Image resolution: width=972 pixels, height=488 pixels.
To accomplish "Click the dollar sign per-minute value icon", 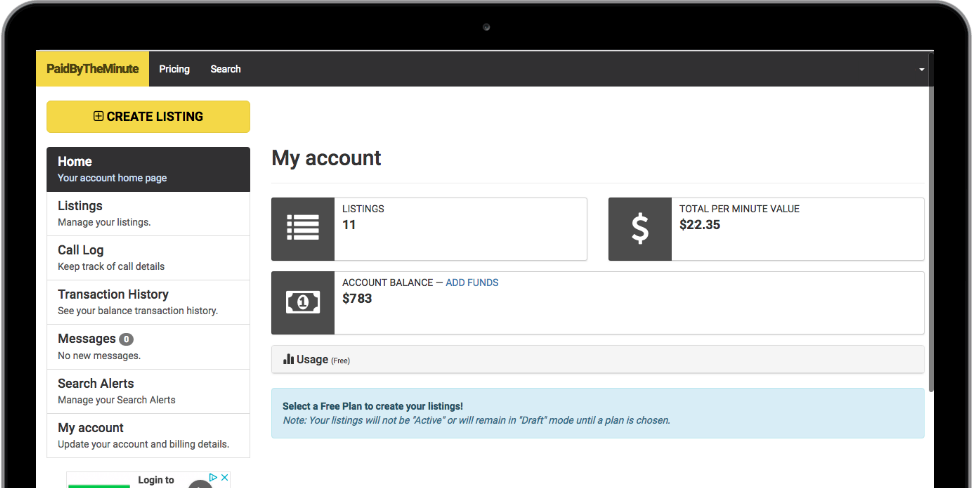I will [640, 229].
